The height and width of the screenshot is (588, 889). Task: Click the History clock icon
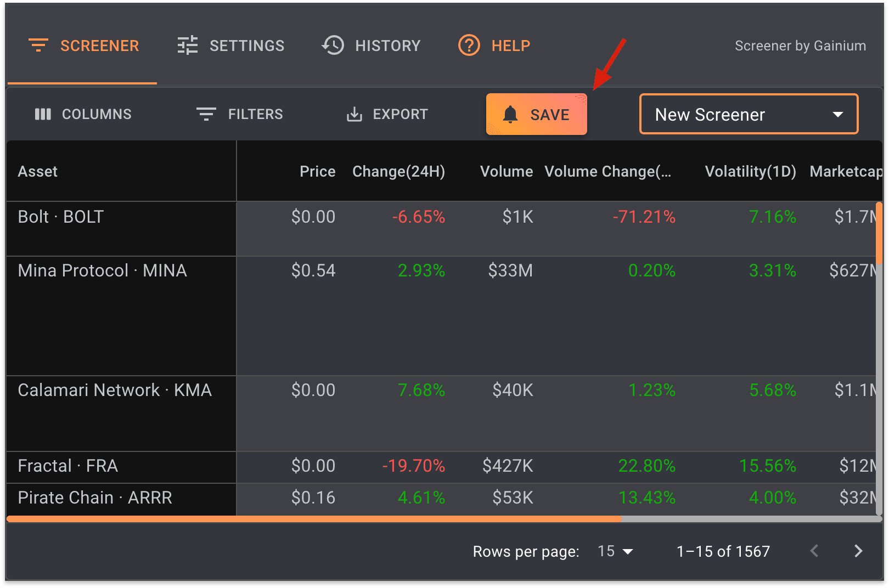click(333, 46)
